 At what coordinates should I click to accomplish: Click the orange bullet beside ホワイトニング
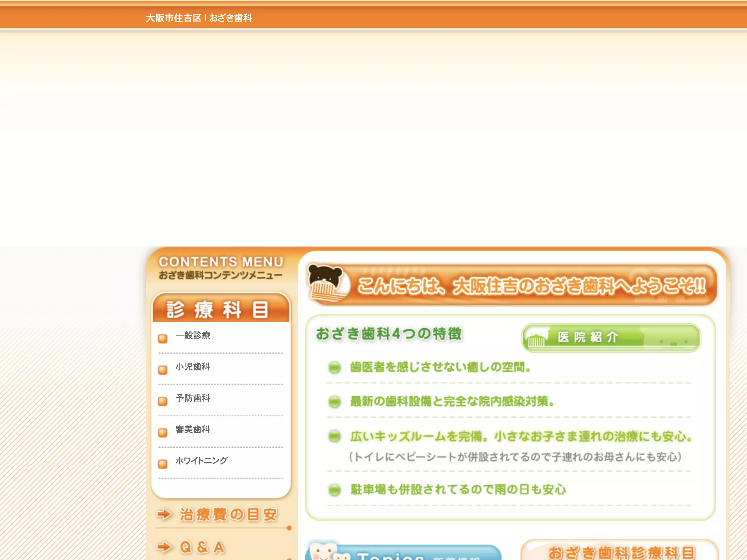point(163,464)
